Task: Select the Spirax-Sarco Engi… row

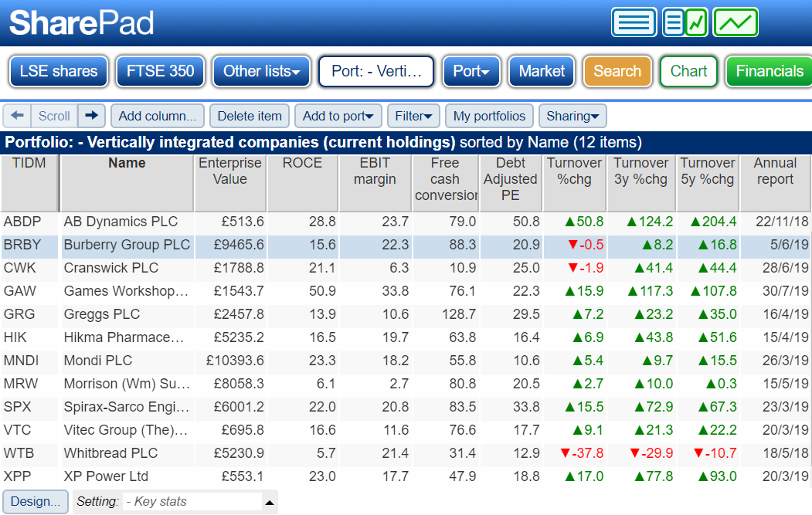Action: (x=406, y=407)
